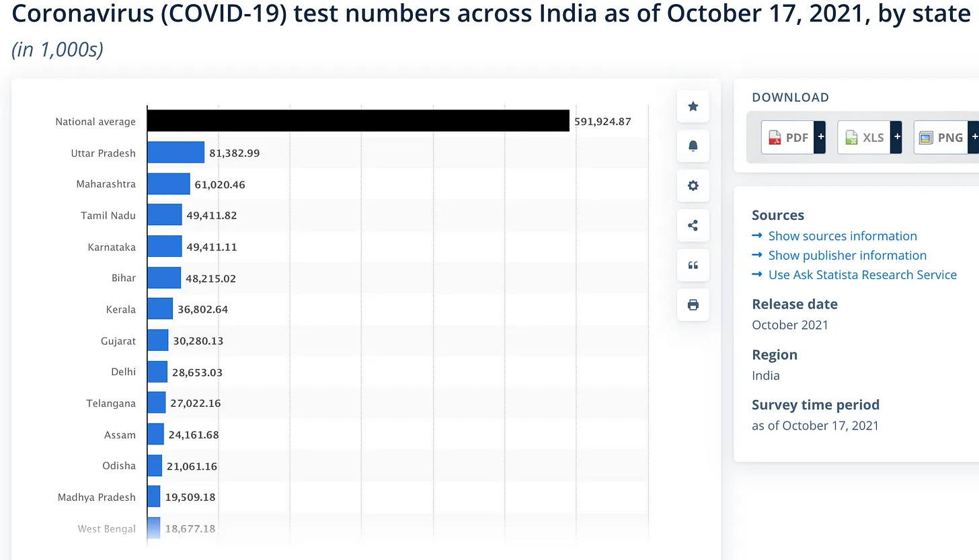Image resolution: width=979 pixels, height=560 pixels.
Task: Open chart settings gear icon
Action: [x=693, y=186]
